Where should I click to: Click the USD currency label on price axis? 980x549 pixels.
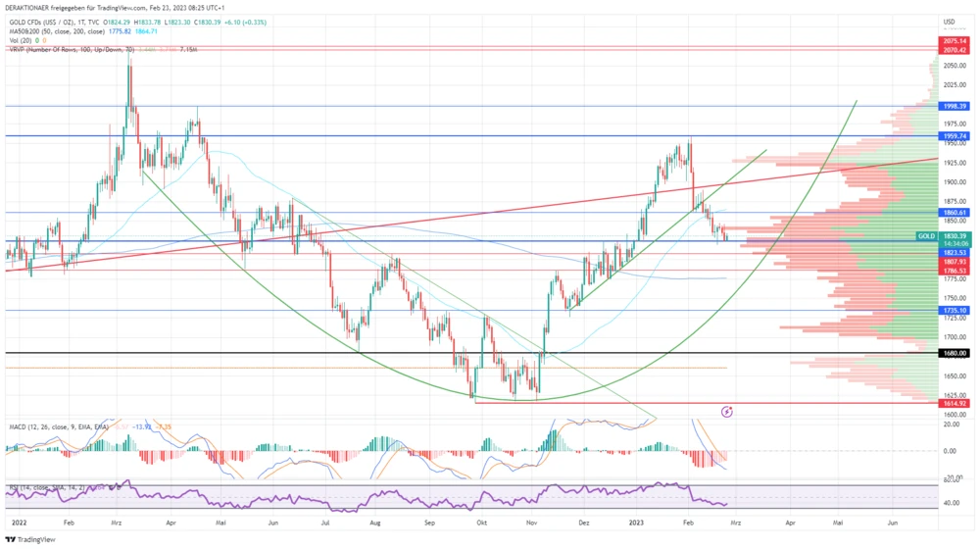tap(949, 21)
